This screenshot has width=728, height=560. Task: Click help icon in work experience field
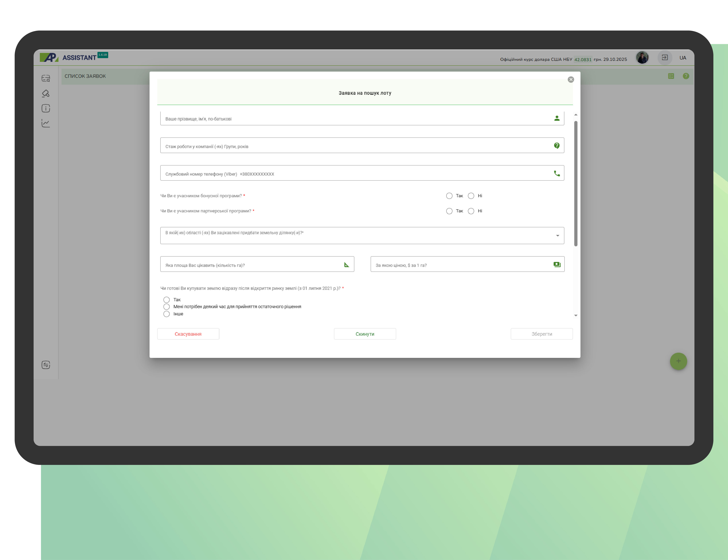click(557, 146)
